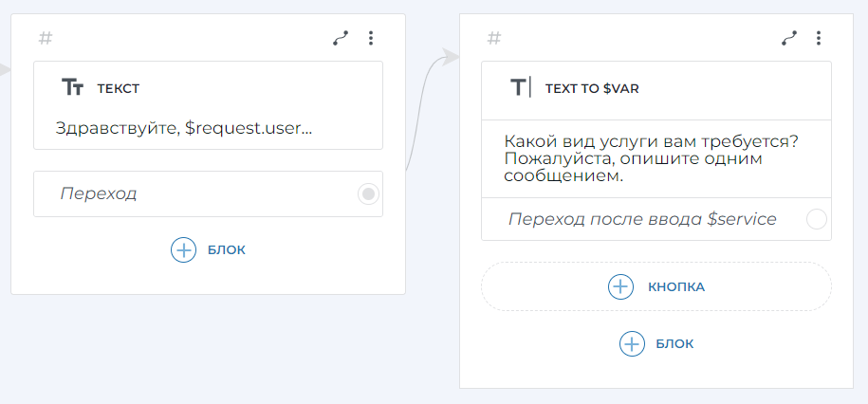The height and width of the screenshot is (404, 868).
Task: Open the three-dot menu on the TEXT TO $VAR card
Action: [819, 38]
